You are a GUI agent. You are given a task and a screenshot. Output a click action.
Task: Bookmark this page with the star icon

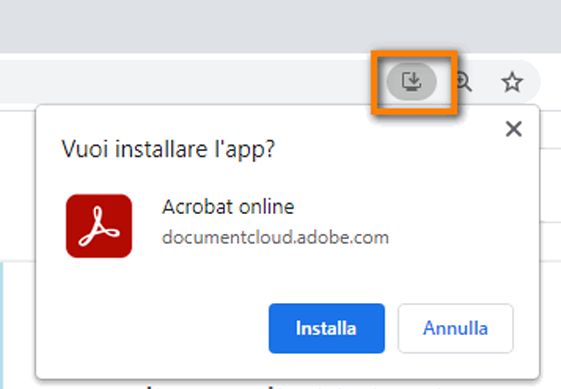(x=512, y=82)
